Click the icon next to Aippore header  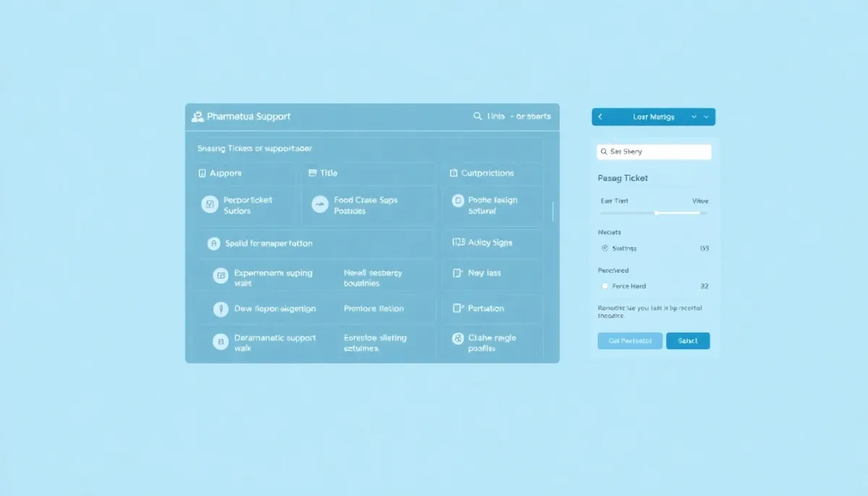pyautogui.click(x=202, y=174)
